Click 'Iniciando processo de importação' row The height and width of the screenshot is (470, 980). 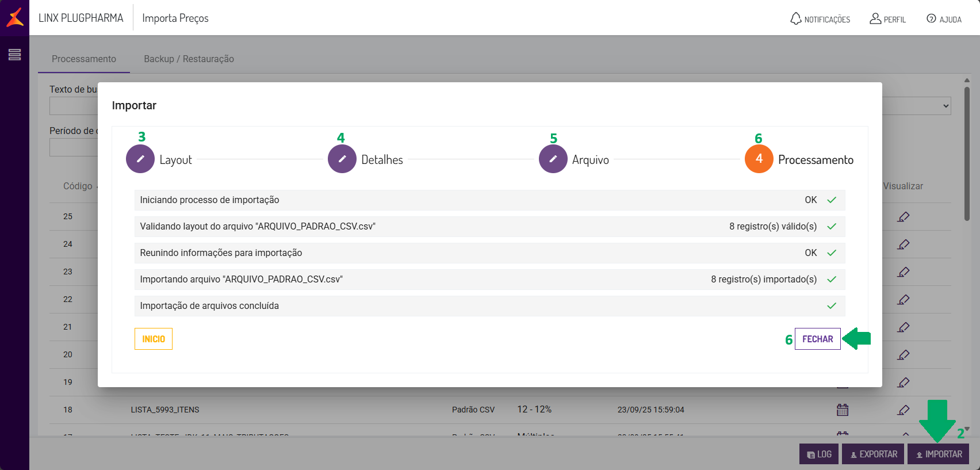[x=490, y=200]
